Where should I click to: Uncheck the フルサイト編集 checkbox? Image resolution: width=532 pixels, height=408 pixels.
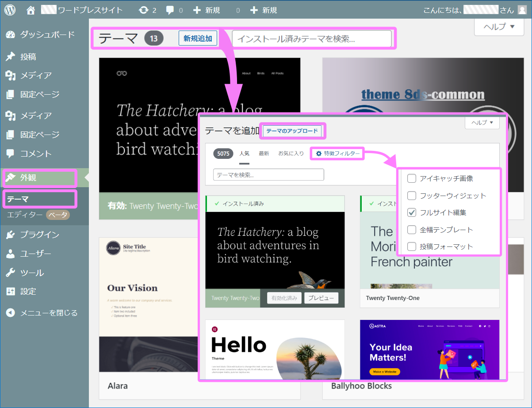pyautogui.click(x=411, y=212)
